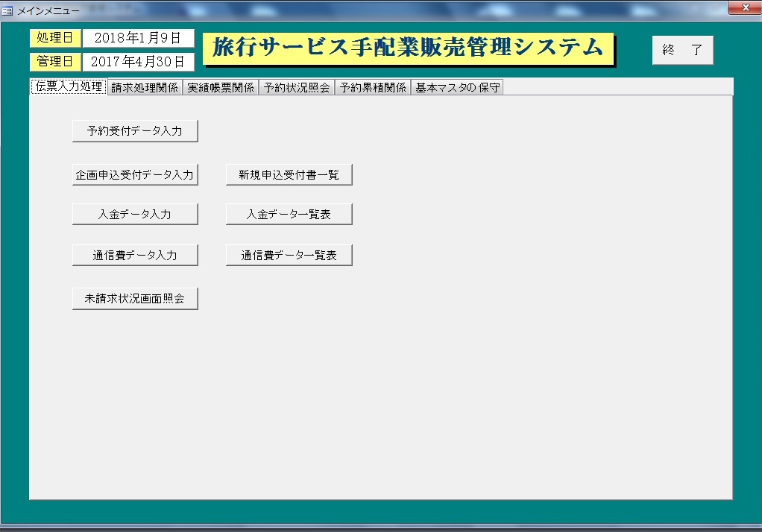This screenshot has height=532, width=762.
Task: Open 予約受付データ入力
Action: [135, 131]
